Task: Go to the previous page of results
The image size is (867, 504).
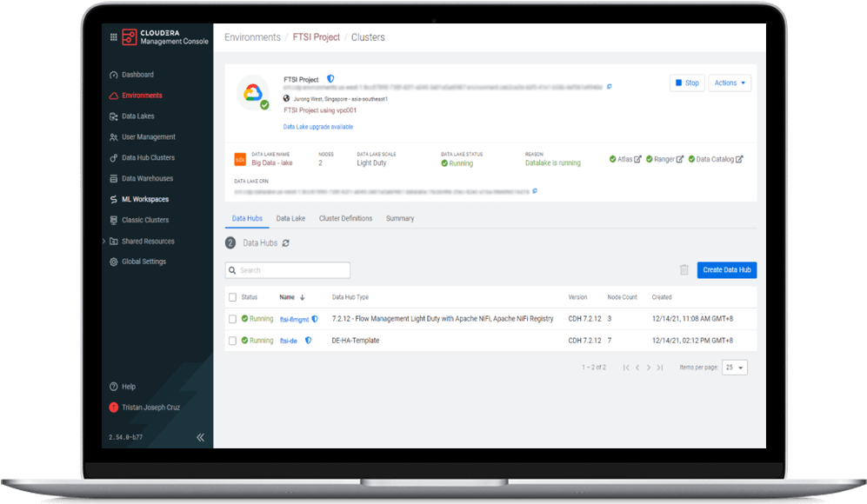Action: pyautogui.click(x=637, y=368)
